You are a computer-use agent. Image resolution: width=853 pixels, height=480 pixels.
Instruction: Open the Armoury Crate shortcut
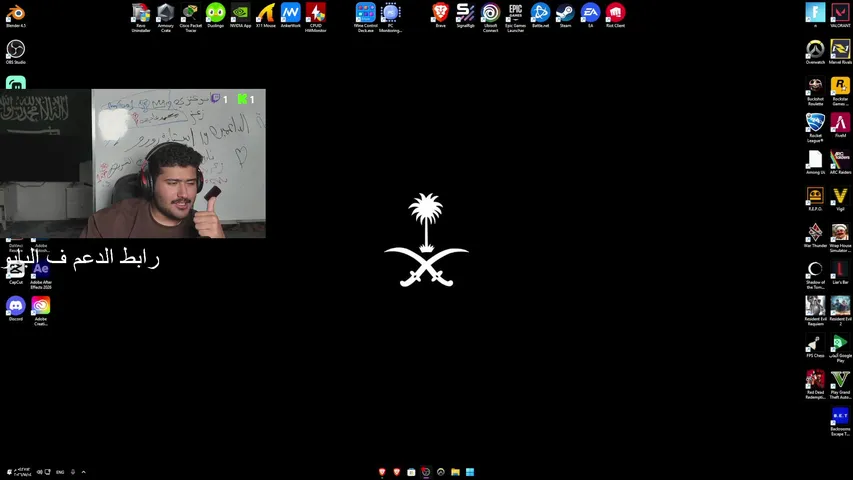click(x=165, y=17)
